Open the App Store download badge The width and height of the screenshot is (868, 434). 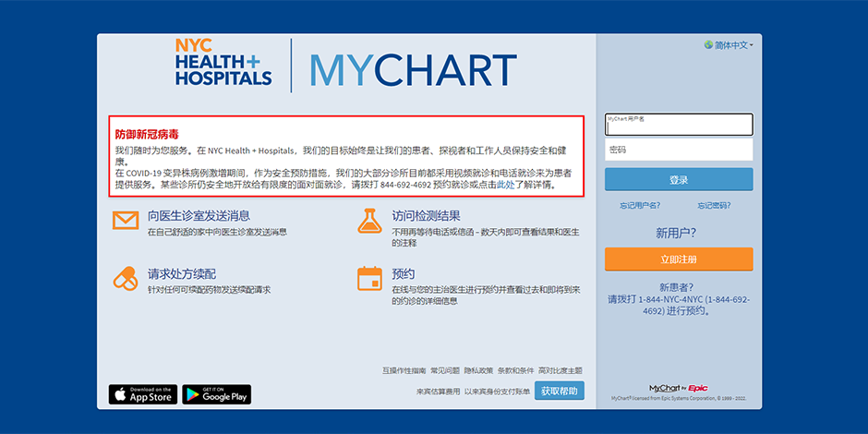coord(143,394)
